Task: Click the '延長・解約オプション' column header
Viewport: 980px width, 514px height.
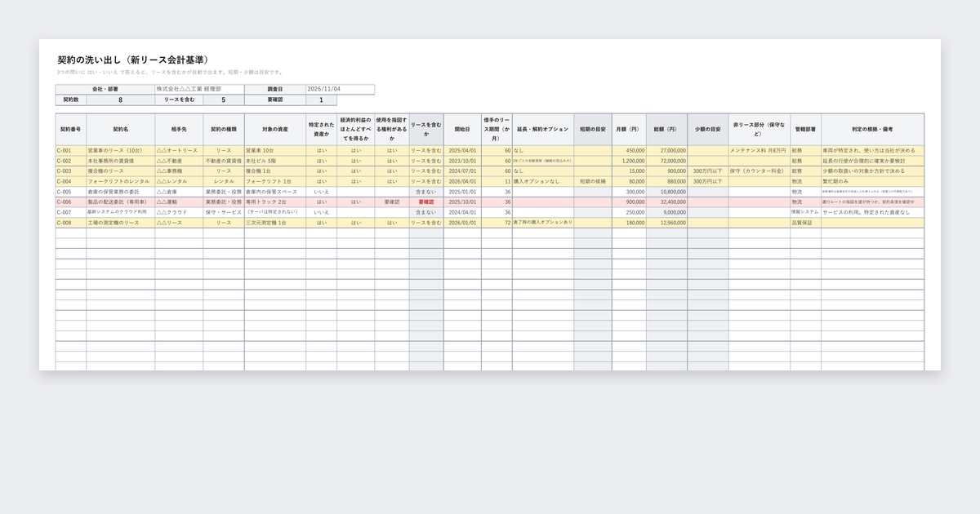Action: [x=543, y=129]
